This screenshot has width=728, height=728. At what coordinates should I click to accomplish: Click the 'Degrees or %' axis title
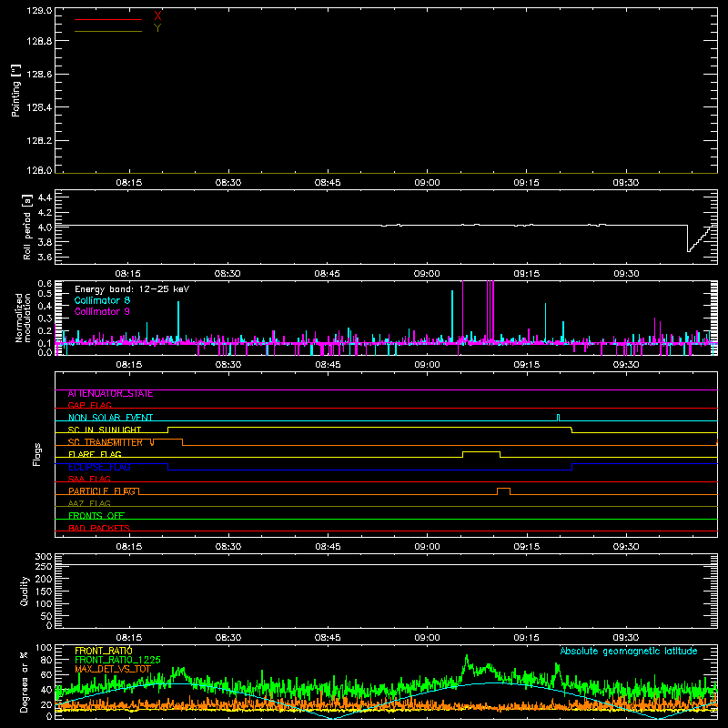(25, 682)
